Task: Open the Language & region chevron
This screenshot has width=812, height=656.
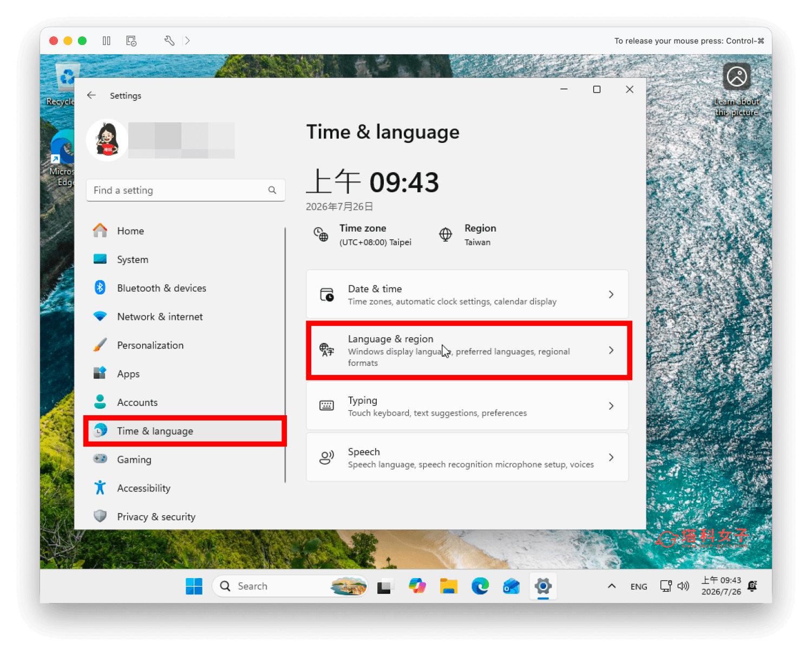Action: coord(611,350)
